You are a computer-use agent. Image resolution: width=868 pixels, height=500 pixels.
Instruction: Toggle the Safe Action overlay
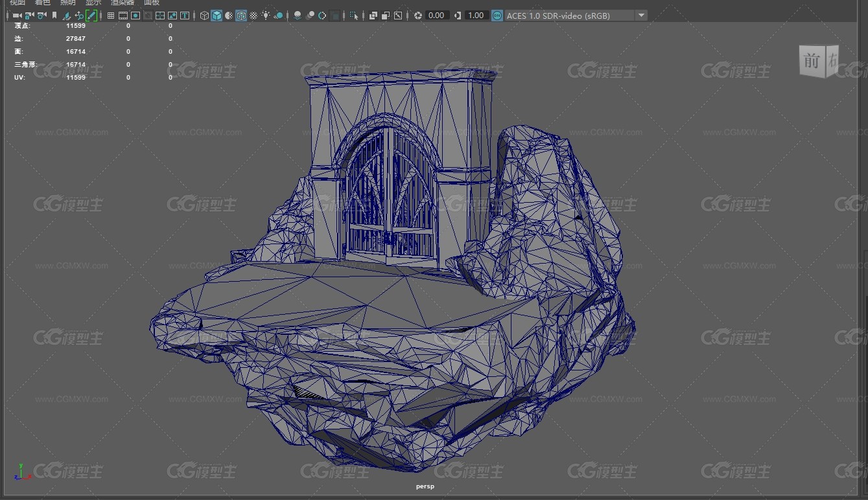(172, 16)
